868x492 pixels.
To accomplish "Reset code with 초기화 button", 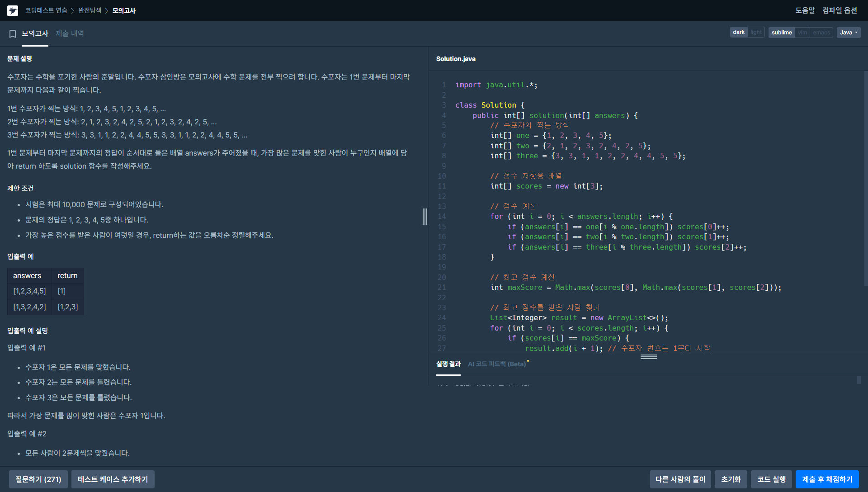I will point(731,479).
